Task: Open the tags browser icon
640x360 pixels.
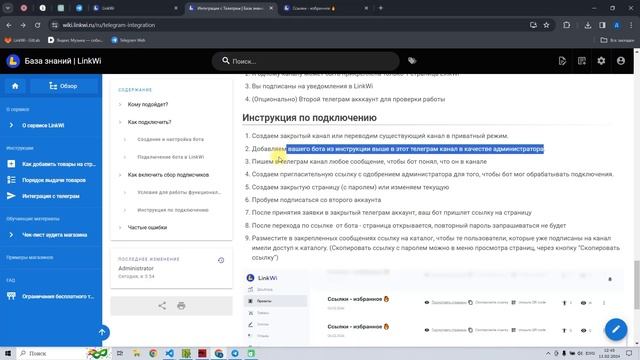Action: 412,61
